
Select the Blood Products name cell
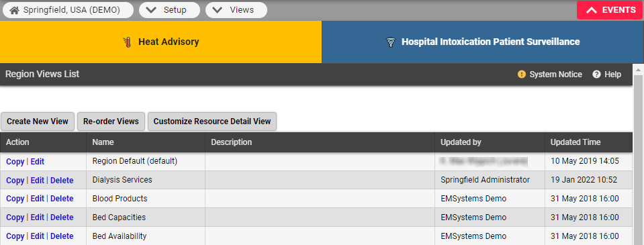pyautogui.click(x=146, y=199)
